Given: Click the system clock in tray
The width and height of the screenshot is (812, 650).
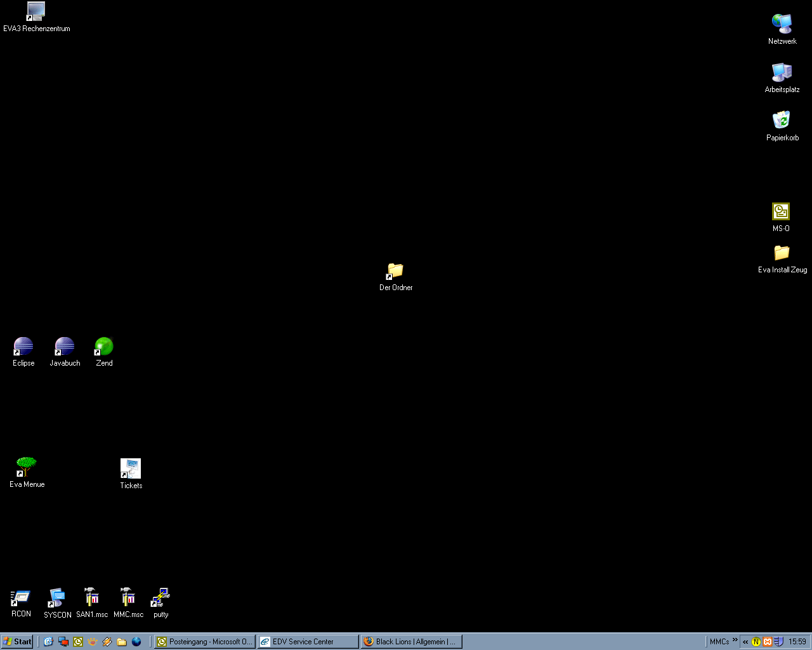Looking at the screenshot, I should click(797, 642).
